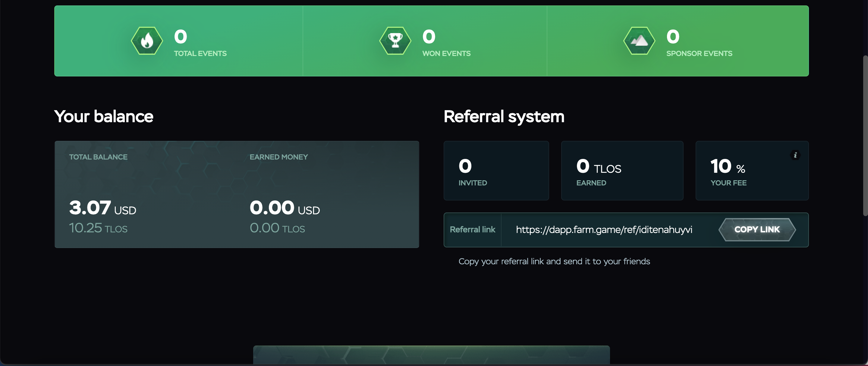Click the trophy icon for Won Events
The height and width of the screenshot is (366, 868).
click(395, 41)
